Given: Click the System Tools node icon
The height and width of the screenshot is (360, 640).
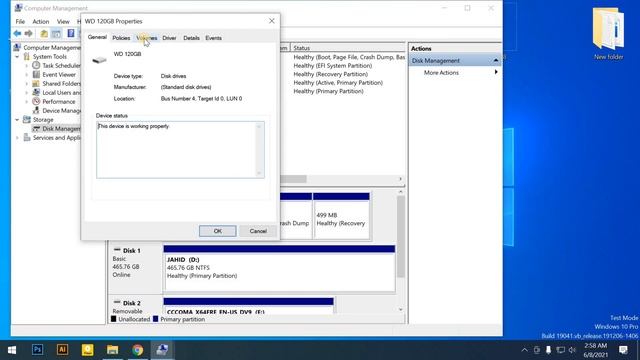Looking at the screenshot, I should pos(27,56).
